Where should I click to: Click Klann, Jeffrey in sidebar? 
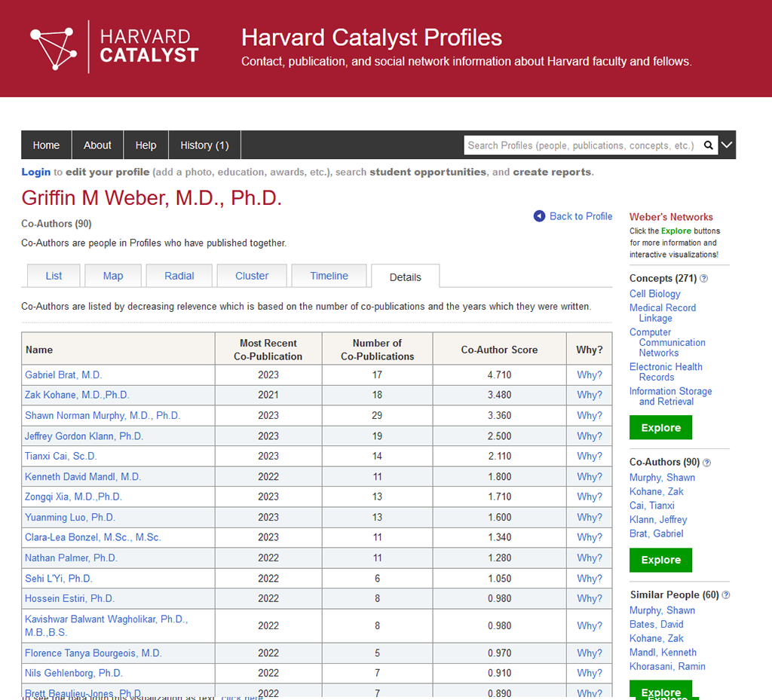click(x=658, y=519)
